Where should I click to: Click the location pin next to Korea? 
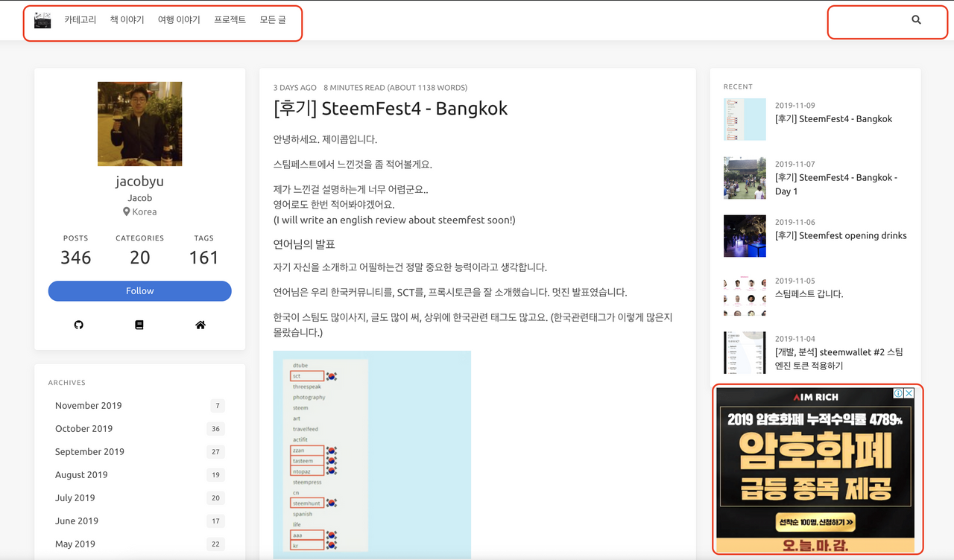(x=127, y=211)
